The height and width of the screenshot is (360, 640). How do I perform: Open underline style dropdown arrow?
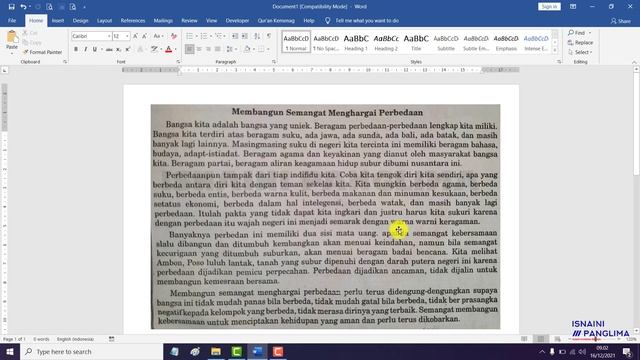pos(101,49)
